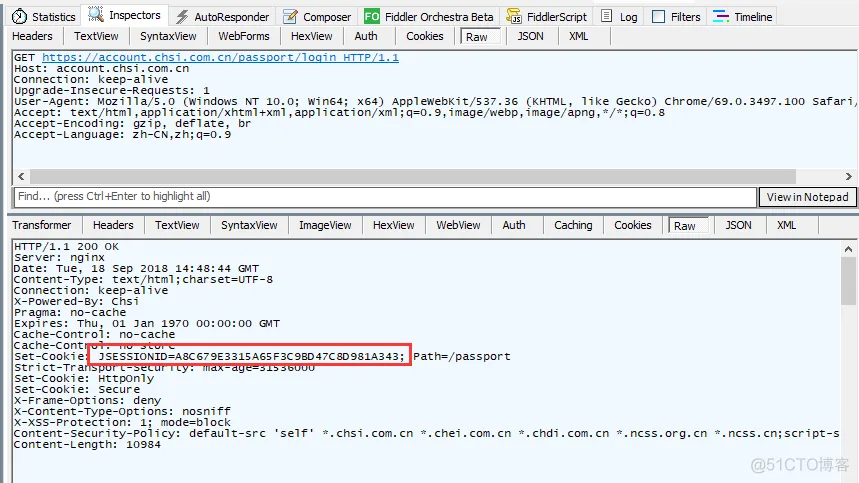Select the response Headers tab
The height and width of the screenshot is (483, 859).
tap(113, 225)
